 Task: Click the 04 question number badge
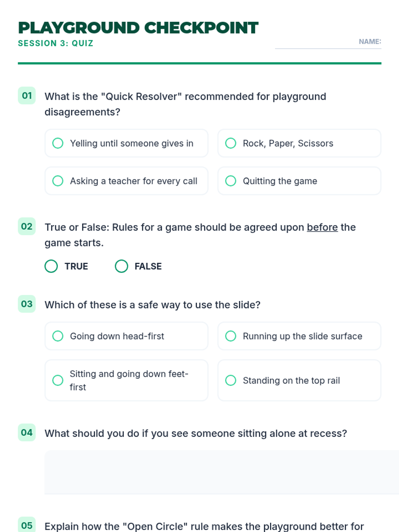(x=27, y=433)
